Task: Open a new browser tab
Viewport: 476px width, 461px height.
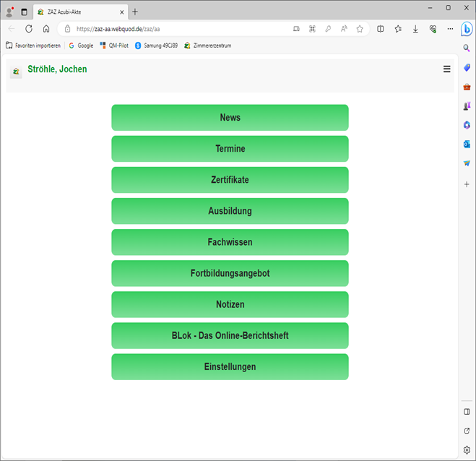Action: pyautogui.click(x=135, y=12)
